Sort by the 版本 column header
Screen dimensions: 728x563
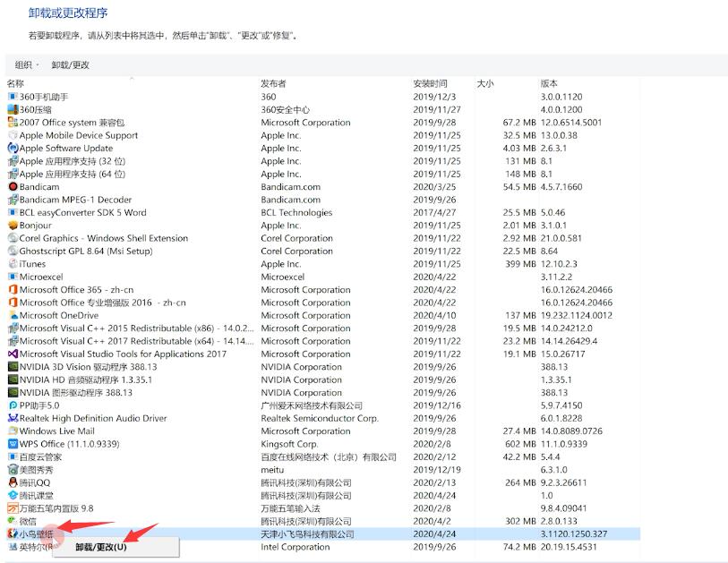pyautogui.click(x=549, y=83)
